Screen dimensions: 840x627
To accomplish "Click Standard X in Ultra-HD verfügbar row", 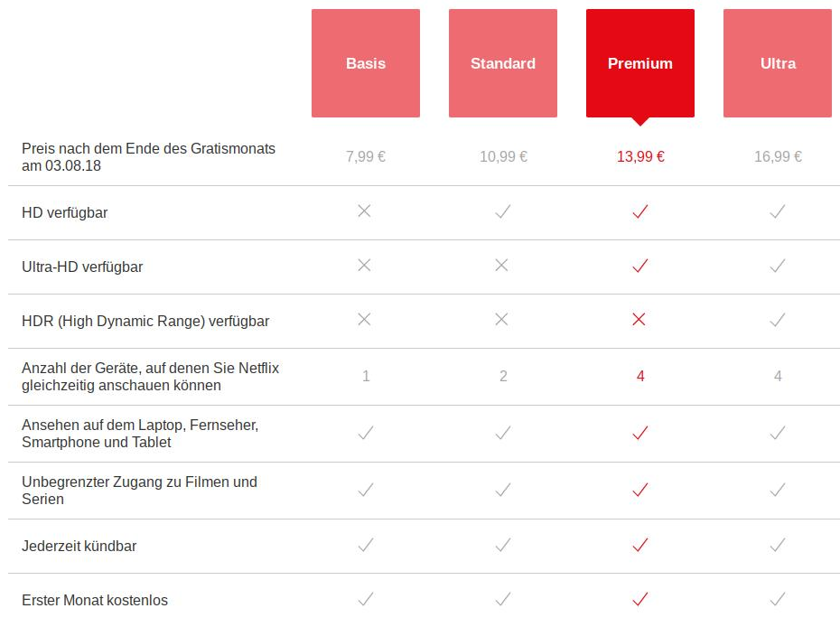I will pyautogui.click(x=501, y=266).
